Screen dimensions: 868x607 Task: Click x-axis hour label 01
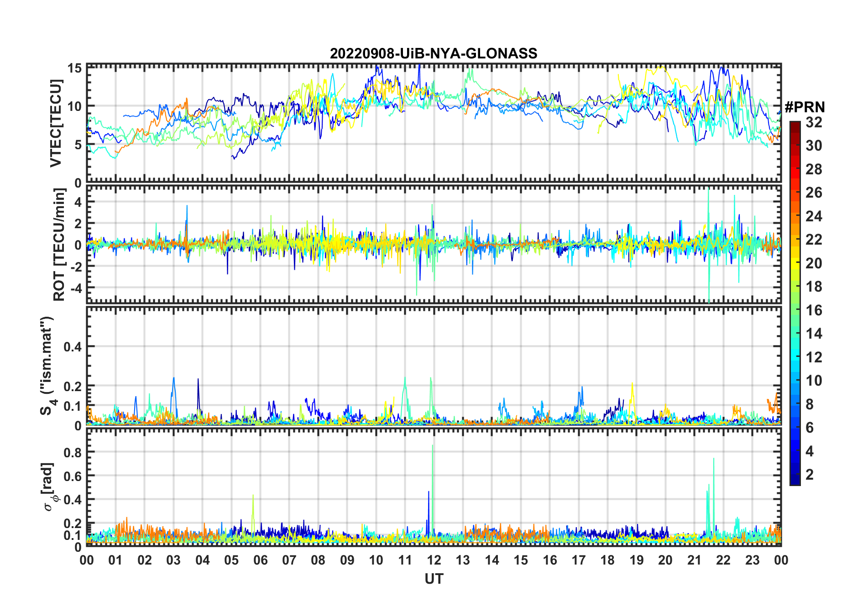pyautogui.click(x=115, y=560)
